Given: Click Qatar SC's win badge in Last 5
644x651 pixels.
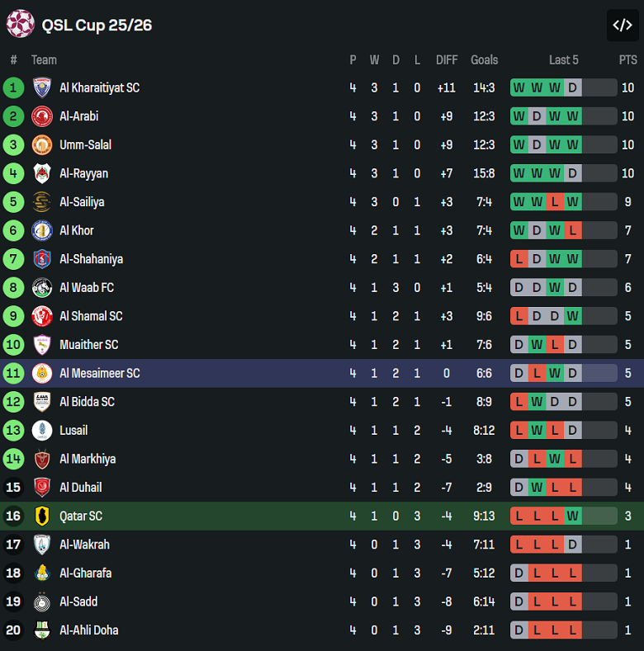Looking at the screenshot, I should pos(572,517).
